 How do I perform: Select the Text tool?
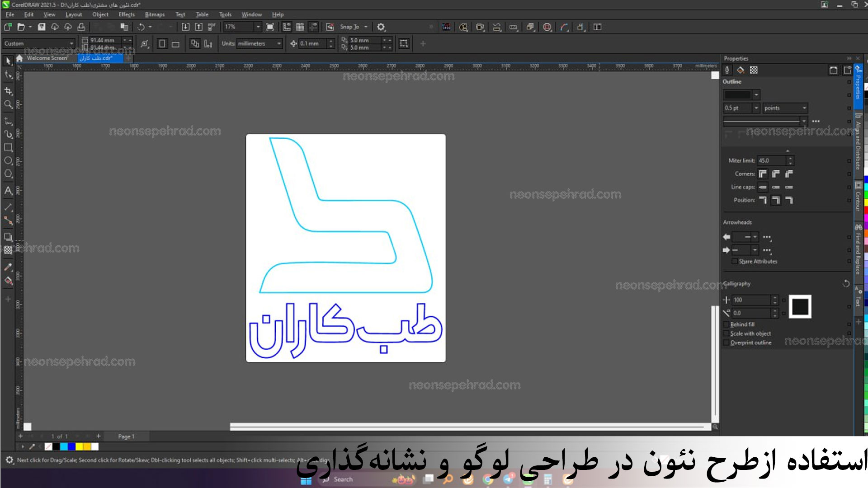[8, 191]
